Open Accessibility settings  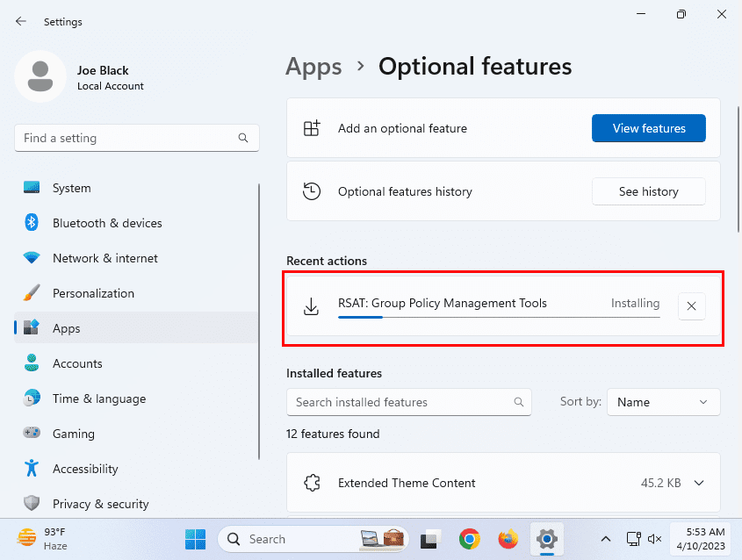[x=136, y=468]
